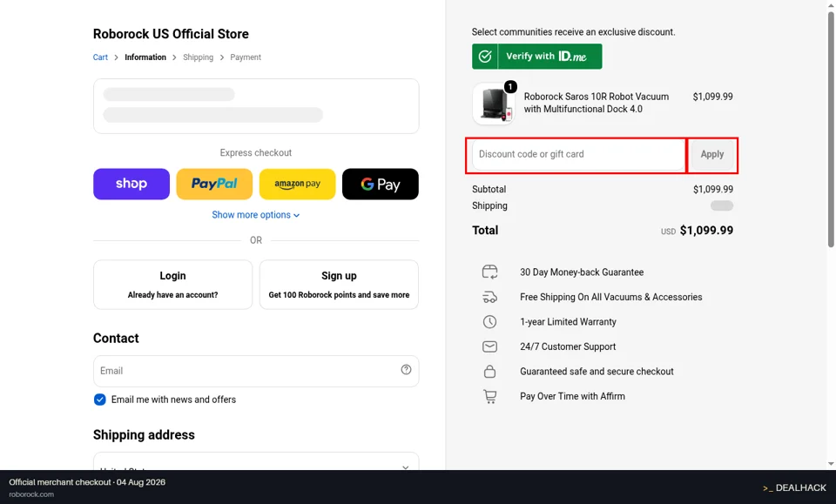Select the Google Pay button
The image size is (836, 504).
coord(381,184)
